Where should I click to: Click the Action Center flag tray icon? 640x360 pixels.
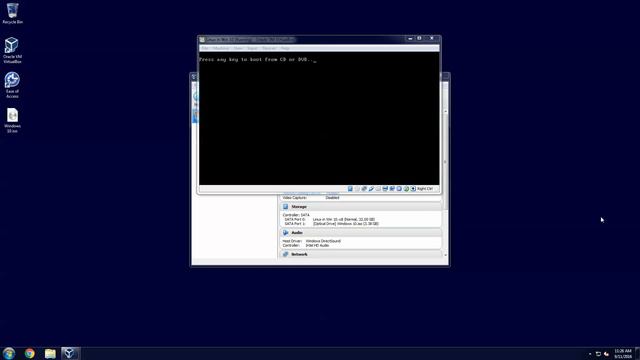point(598,354)
